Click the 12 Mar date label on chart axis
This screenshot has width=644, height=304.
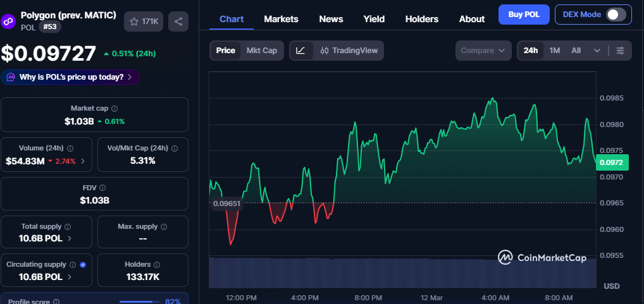click(430, 297)
